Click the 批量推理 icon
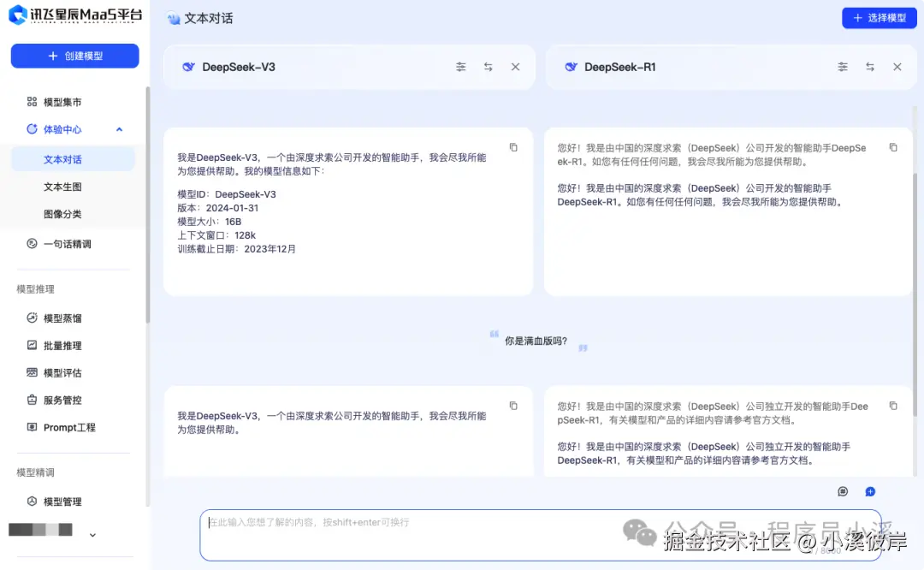The width and height of the screenshot is (924, 570). pos(32,345)
